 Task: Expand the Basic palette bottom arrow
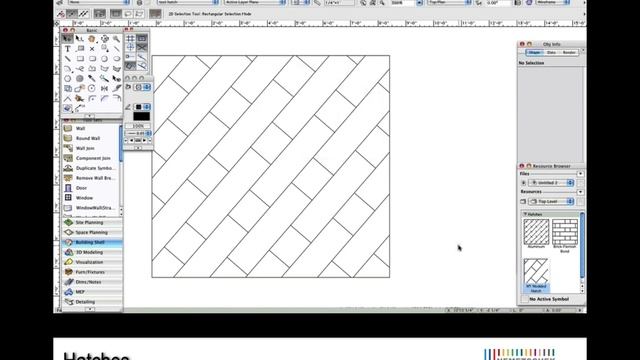[89, 116]
